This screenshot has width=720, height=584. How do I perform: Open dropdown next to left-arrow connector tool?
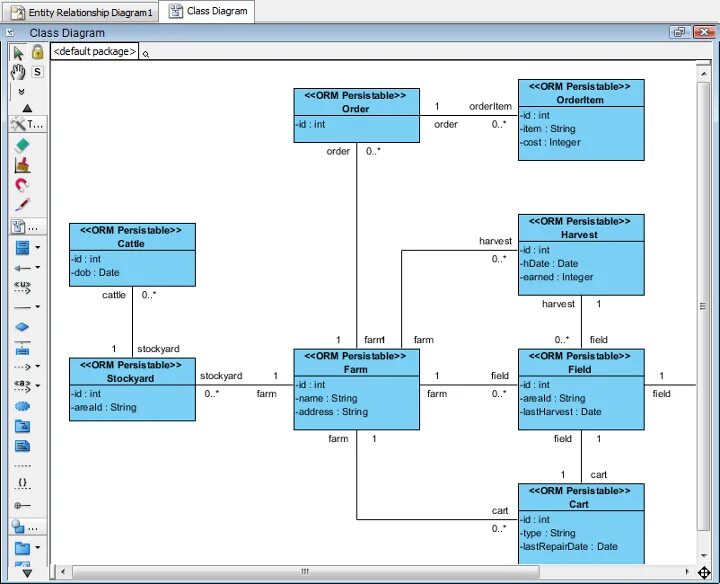pyautogui.click(x=38, y=267)
